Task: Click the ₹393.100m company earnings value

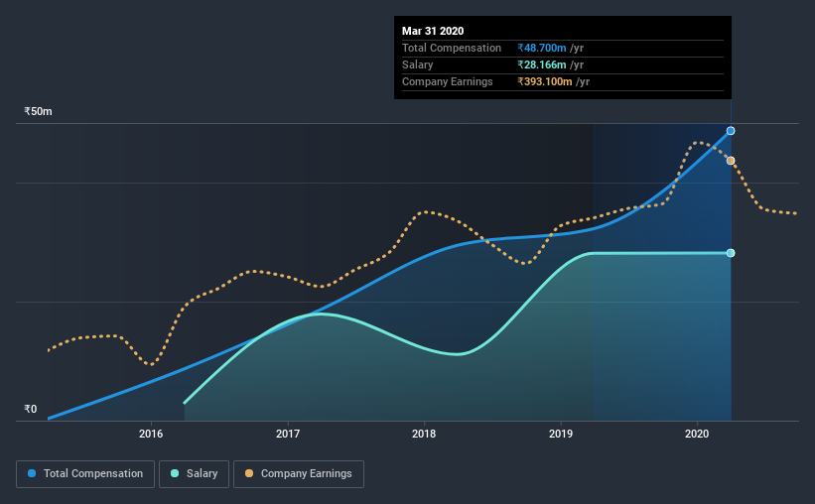Action: (x=545, y=81)
